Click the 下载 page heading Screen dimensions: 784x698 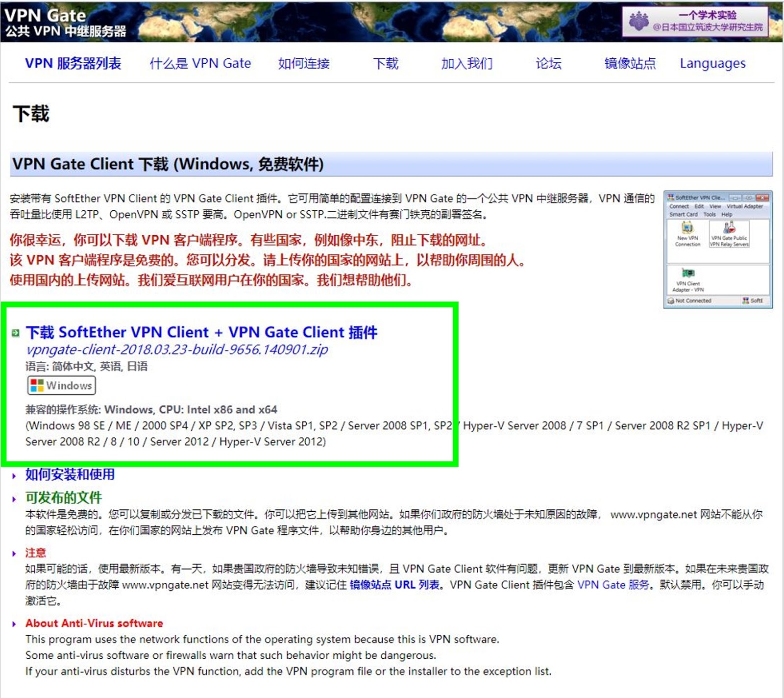(x=31, y=114)
